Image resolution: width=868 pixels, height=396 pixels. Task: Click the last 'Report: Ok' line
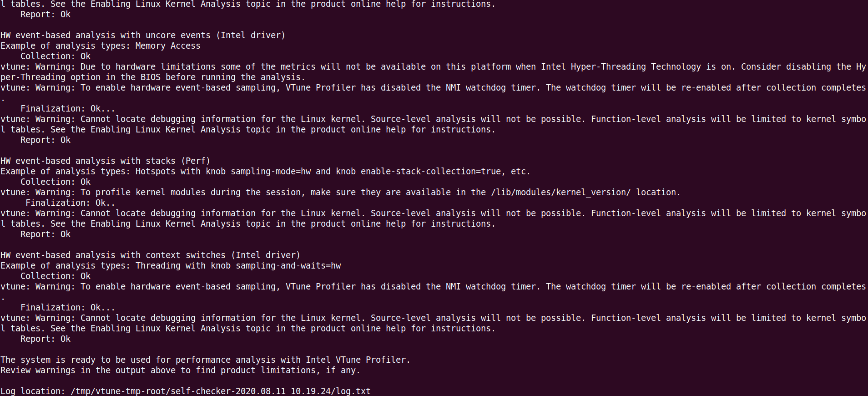tap(45, 339)
